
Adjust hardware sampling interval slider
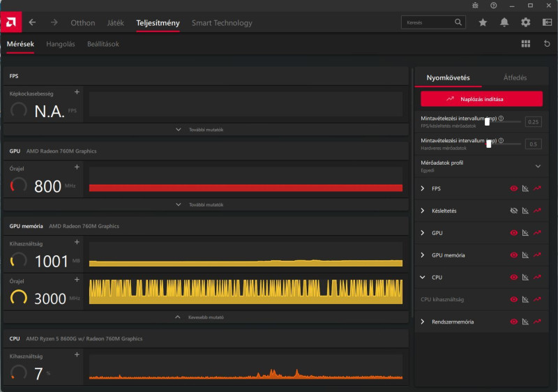click(489, 144)
